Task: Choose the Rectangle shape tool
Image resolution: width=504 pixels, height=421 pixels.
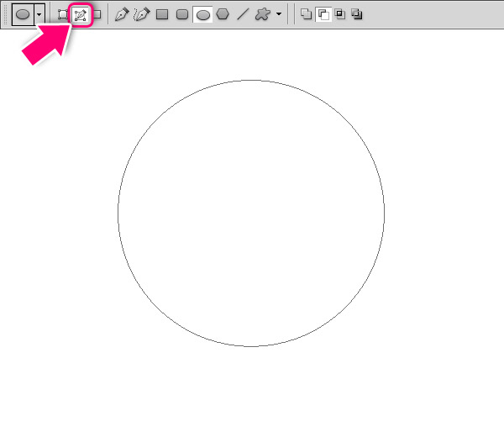Action: (x=162, y=14)
